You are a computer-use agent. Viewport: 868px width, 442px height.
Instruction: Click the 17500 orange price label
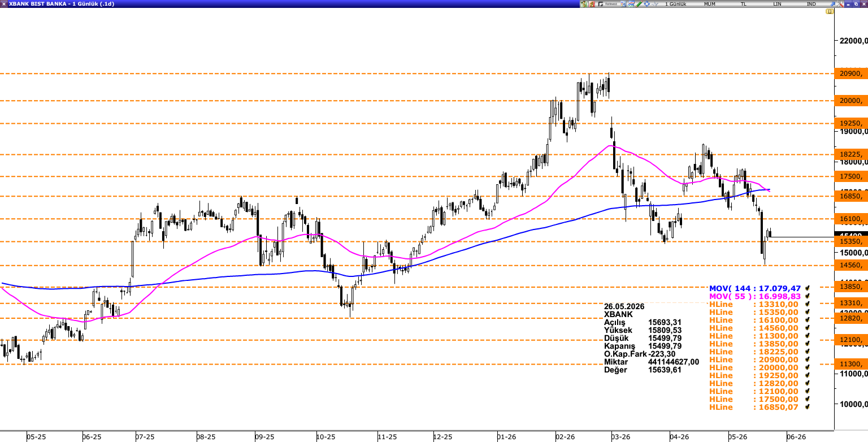tap(851, 176)
